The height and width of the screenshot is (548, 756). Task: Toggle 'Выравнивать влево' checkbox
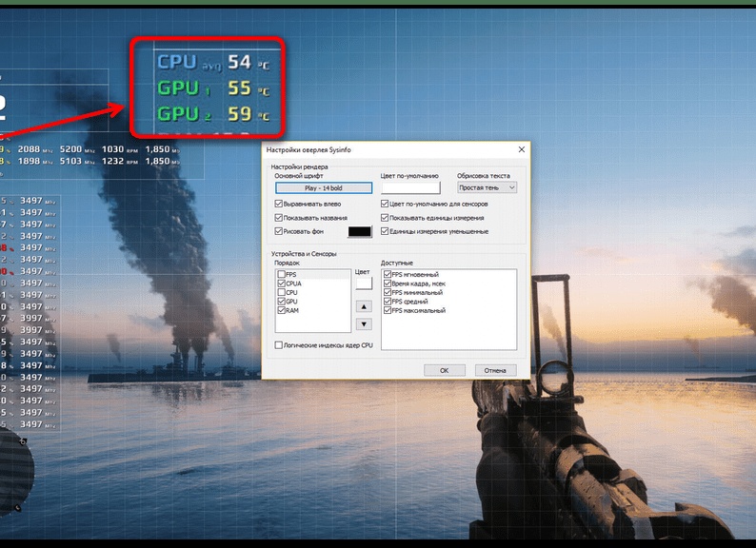[x=279, y=204]
